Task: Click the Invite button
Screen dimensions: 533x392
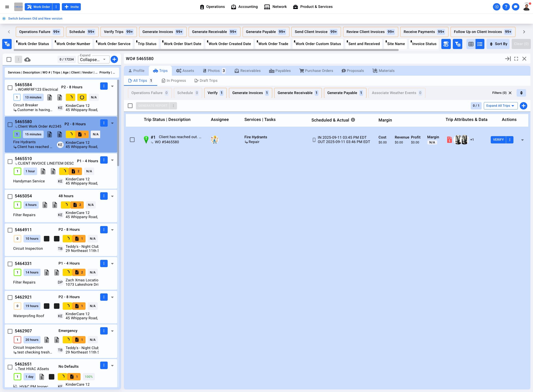Action: click(x=71, y=7)
